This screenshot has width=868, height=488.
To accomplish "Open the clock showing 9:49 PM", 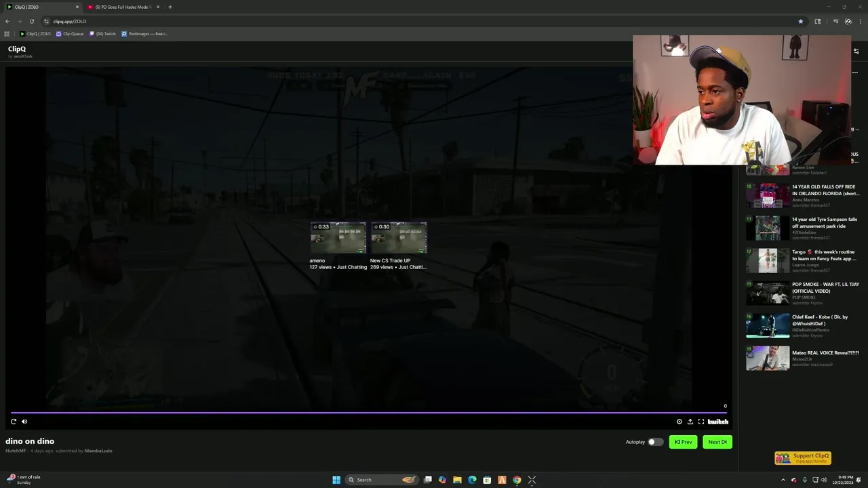I will 843,480.
